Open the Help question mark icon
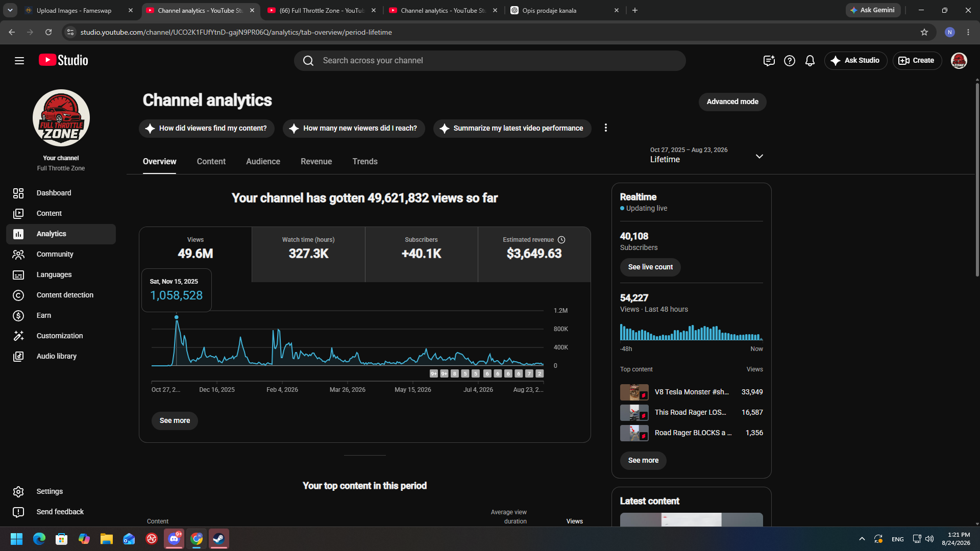 coord(790,61)
